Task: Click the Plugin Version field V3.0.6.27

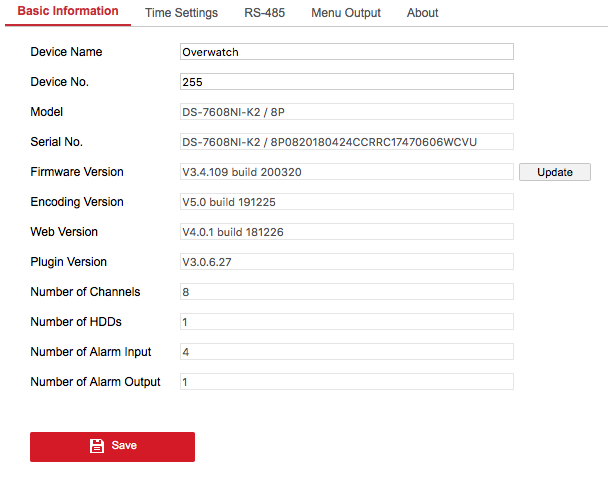Action: [x=347, y=262]
